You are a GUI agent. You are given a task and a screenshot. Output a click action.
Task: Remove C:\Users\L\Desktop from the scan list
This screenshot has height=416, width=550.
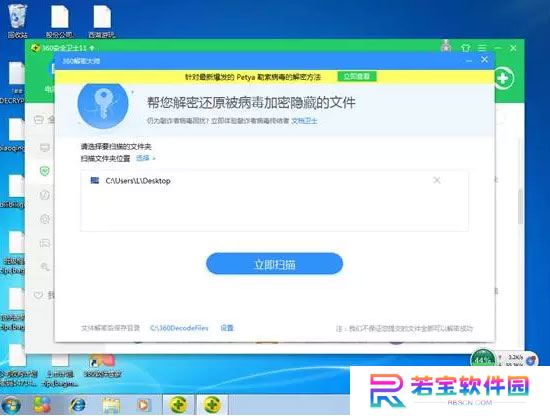click(437, 180)
